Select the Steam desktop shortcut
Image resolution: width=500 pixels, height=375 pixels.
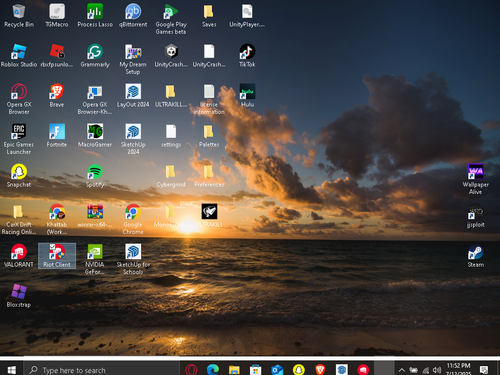click(x=476, y=256)
